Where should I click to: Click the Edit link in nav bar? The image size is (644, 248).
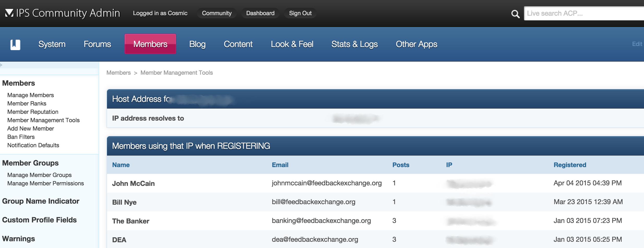(637, 44)
